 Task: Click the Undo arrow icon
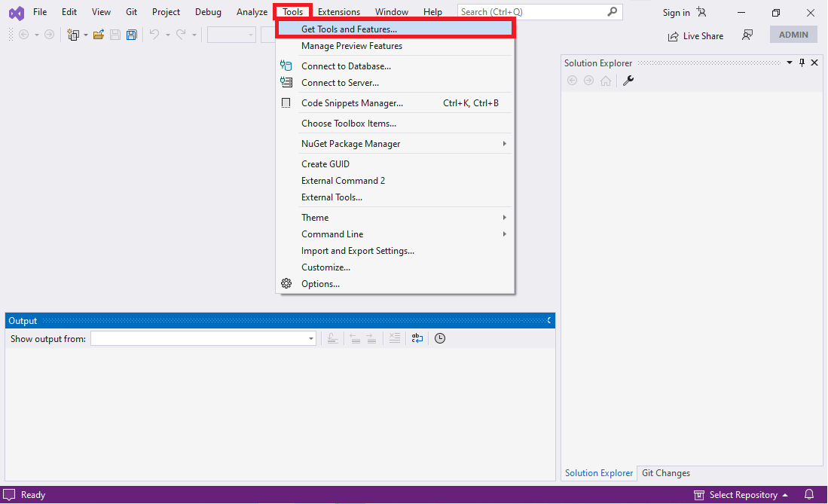coord(154,35)
